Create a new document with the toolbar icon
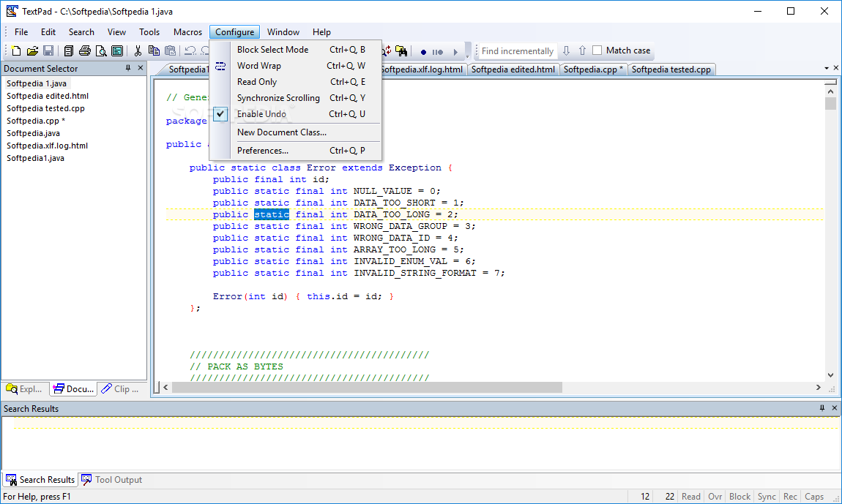The width and height of the screenshot is (842, 504). point(16,51)
